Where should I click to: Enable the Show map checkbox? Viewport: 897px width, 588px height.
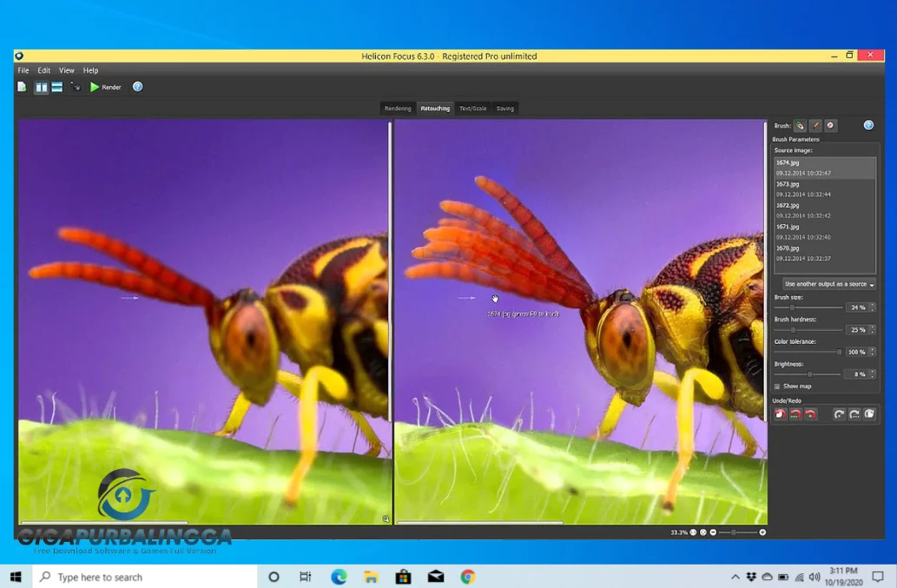point(777,386)
